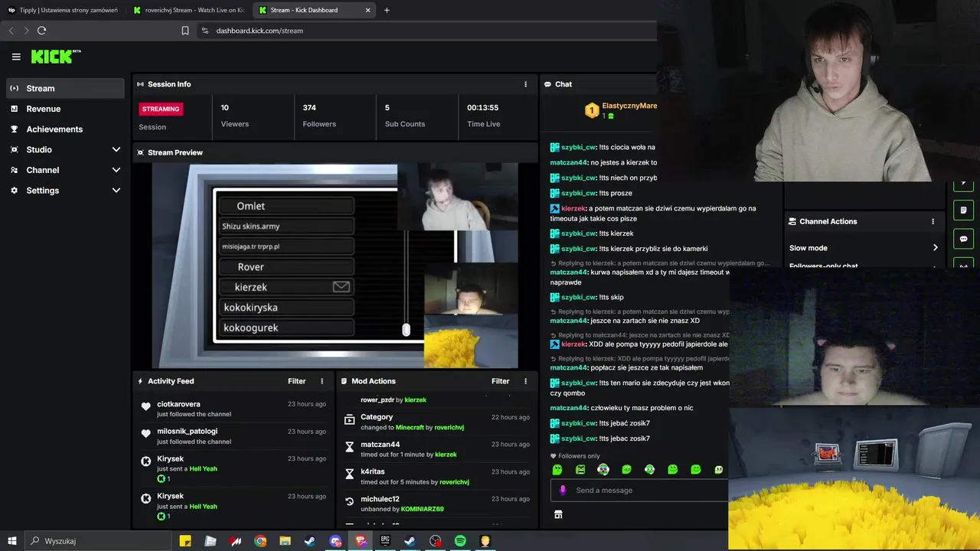Open File Explorer from the taskbar
Viewport: 980px width, 551px height.
[x=286, y=541]
